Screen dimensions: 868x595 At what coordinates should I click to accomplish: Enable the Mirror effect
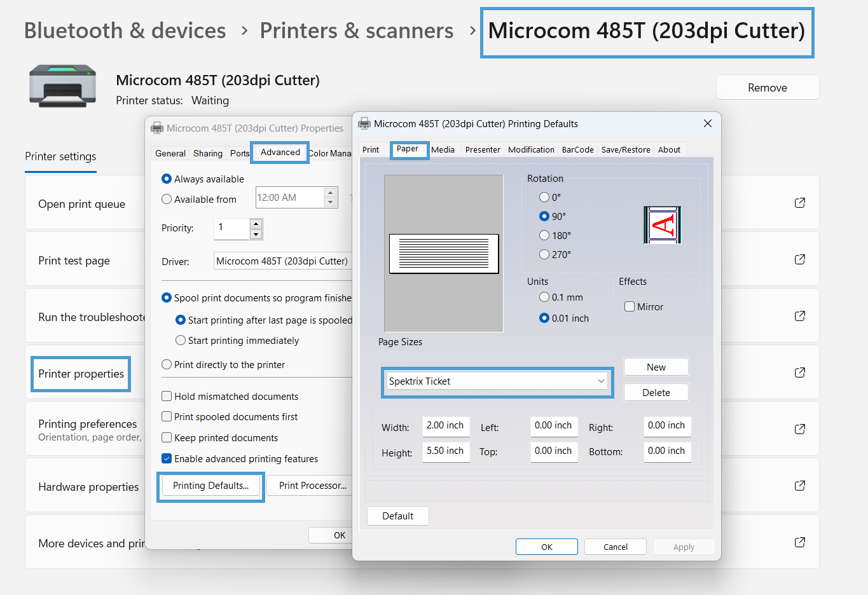click(630, 306)
